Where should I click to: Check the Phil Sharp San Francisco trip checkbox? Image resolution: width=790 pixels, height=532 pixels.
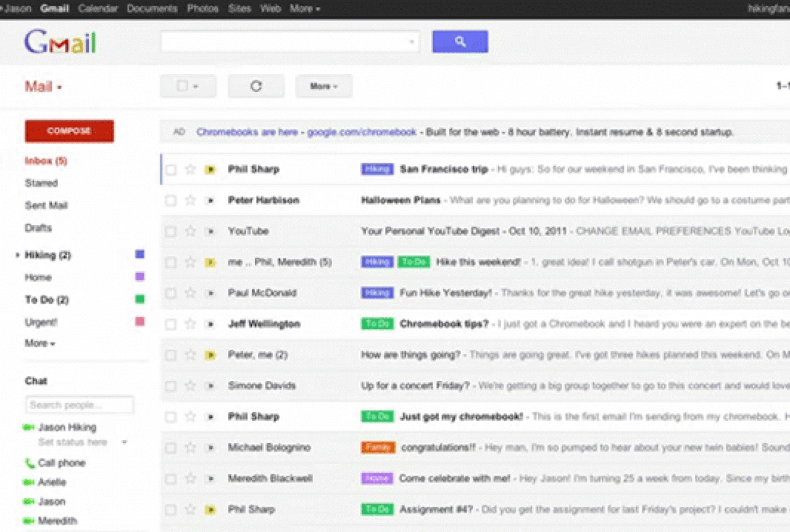(171, 170)
